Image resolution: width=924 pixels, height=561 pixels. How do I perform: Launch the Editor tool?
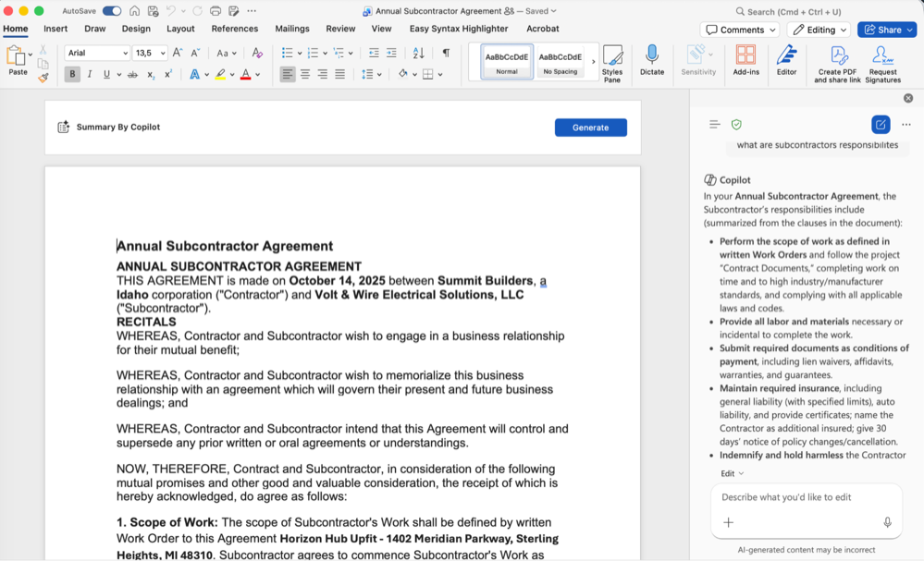click(x=786, y=60)
